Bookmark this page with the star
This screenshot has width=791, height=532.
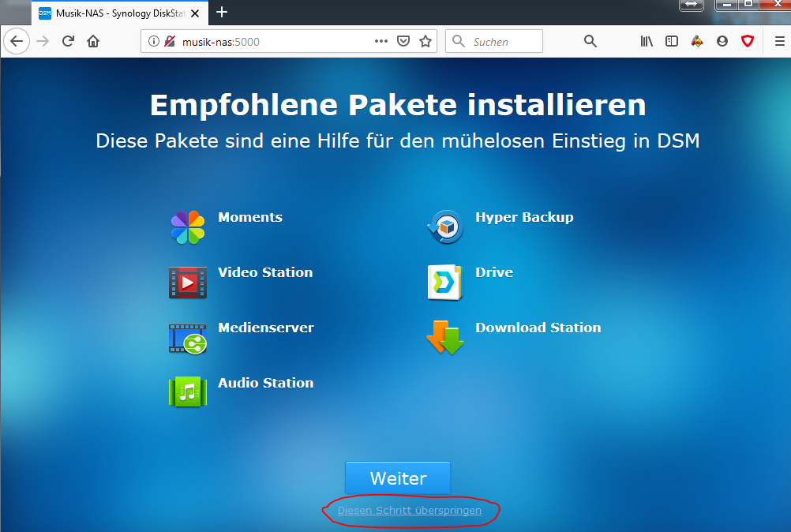425,41
